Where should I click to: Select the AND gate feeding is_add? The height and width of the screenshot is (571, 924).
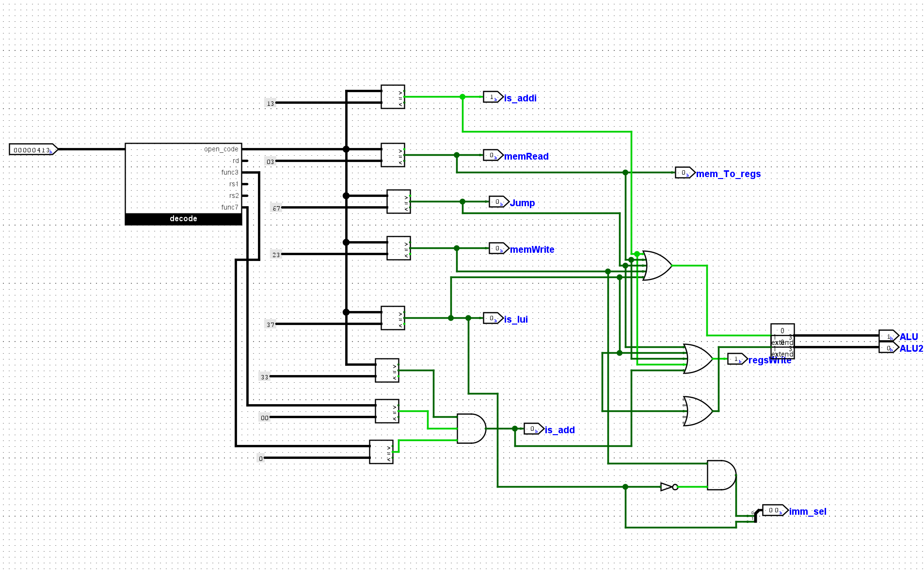471,428
